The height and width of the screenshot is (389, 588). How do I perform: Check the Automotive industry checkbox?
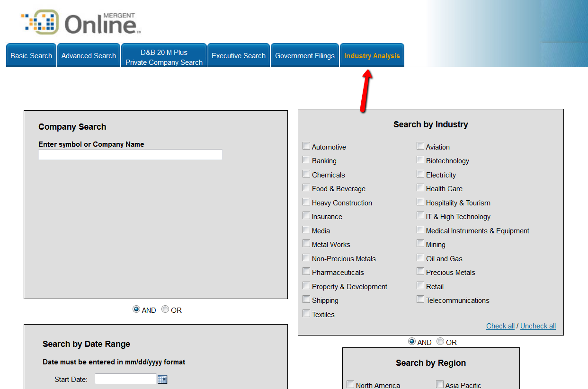coord(306,146)
